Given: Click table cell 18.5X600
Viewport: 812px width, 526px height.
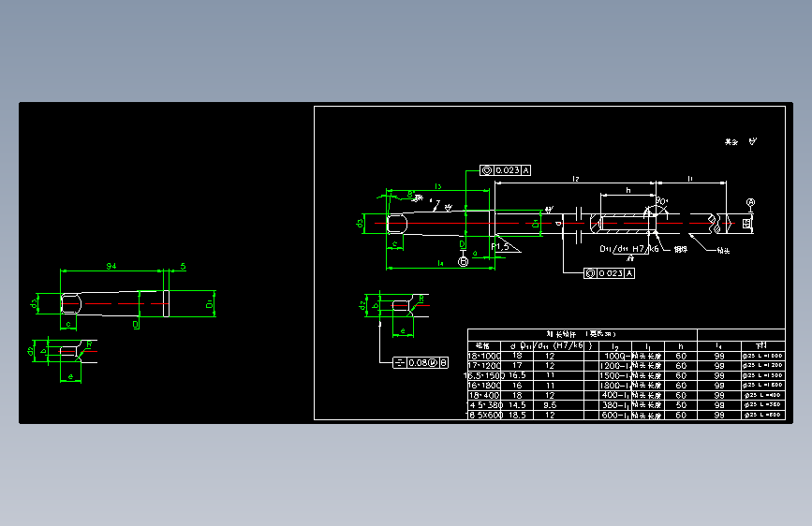Looking at the screenshot, I should coord(484,415).
